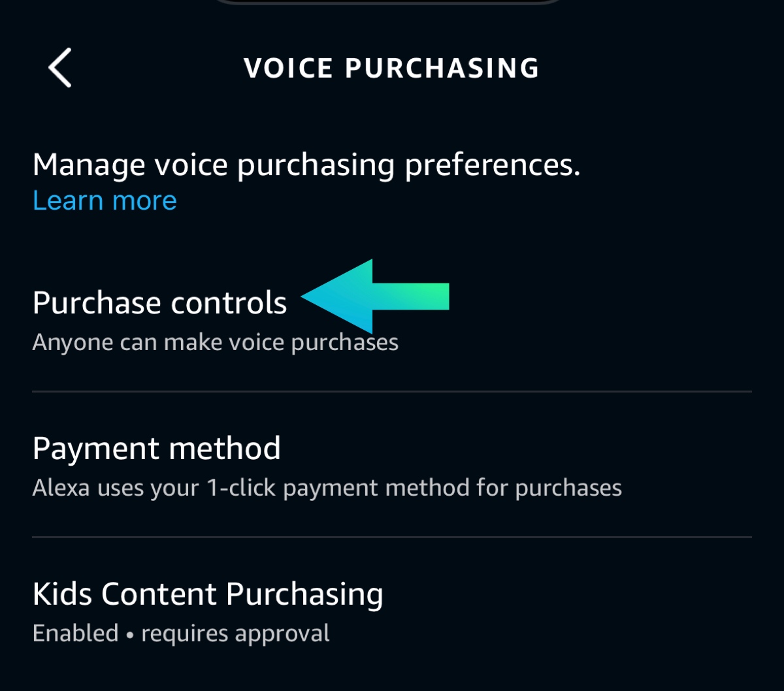The image size is (784, 691).
Task: Click "Manage voice purchasing preferences." text
Action: (x=306, y=165)
